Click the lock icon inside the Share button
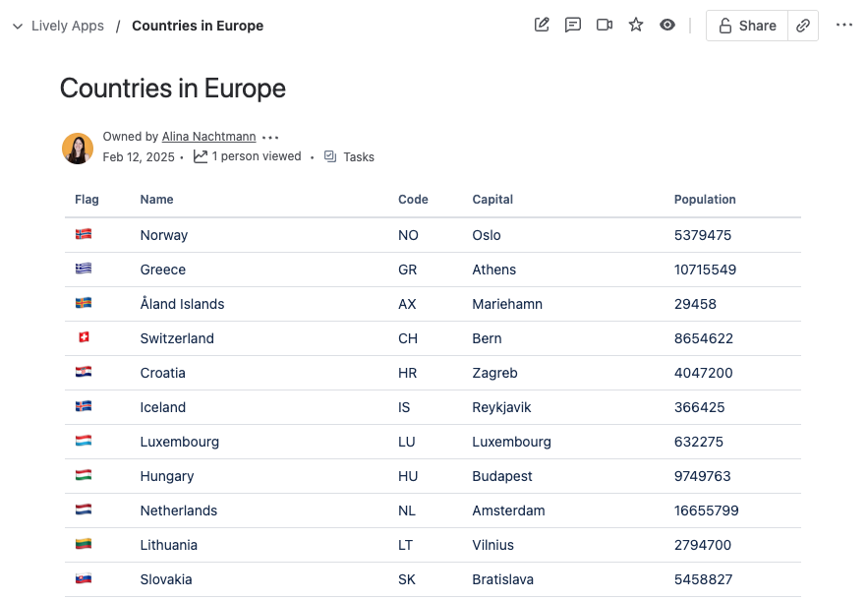Image resolution: width=868 pixels, height=600 pixels. [x=725, y=26]
